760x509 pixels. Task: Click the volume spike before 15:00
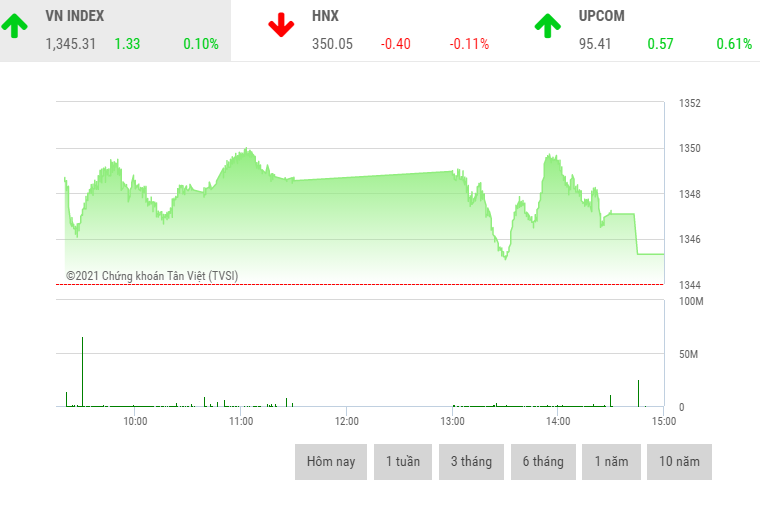638,394
